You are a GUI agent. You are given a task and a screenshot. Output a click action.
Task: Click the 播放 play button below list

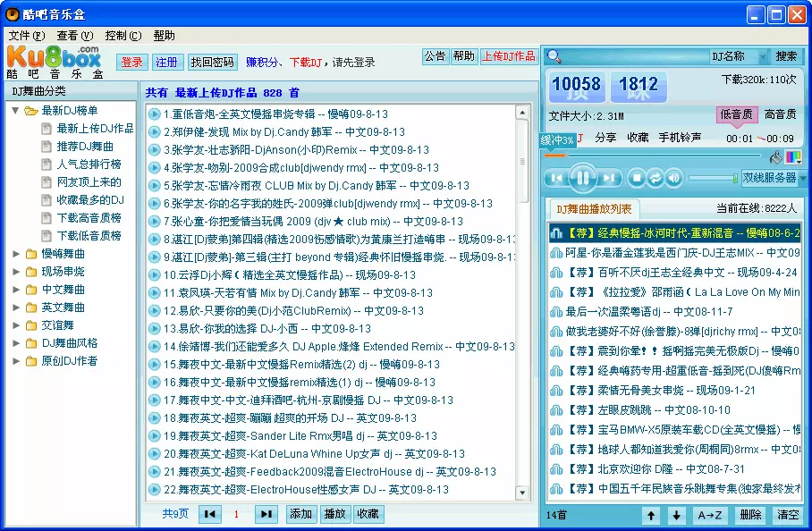point(335,513)
